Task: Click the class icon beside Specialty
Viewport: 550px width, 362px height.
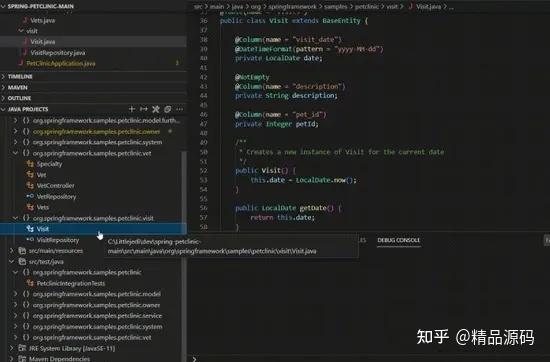Action: pyautogui.click(x=31, y=164)
